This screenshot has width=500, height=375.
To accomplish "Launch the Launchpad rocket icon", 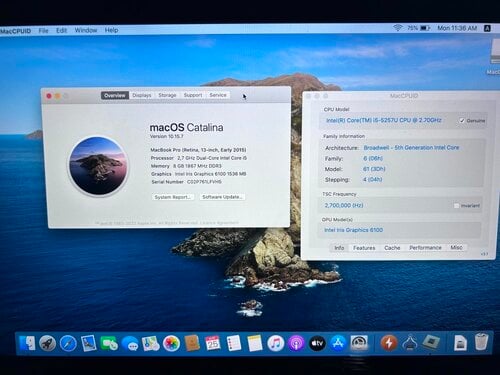I will 47,343.
